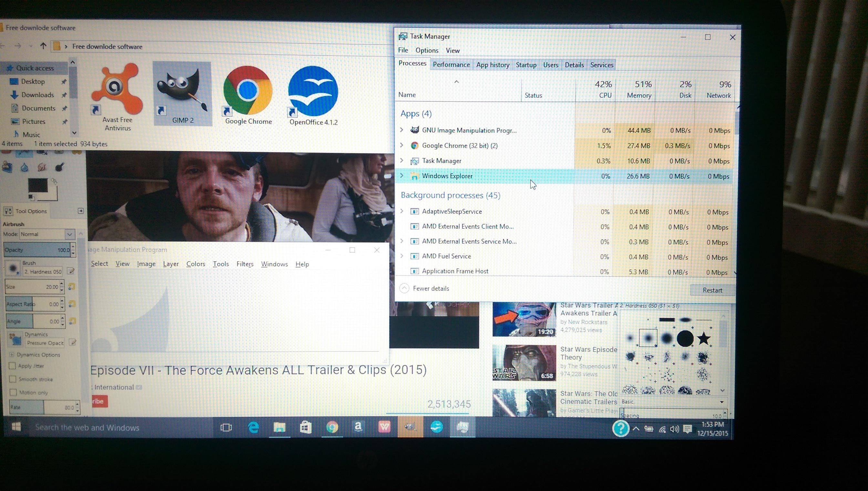Switch to the Performance tab
The image size is (868, 491).
tap(451, 65)
